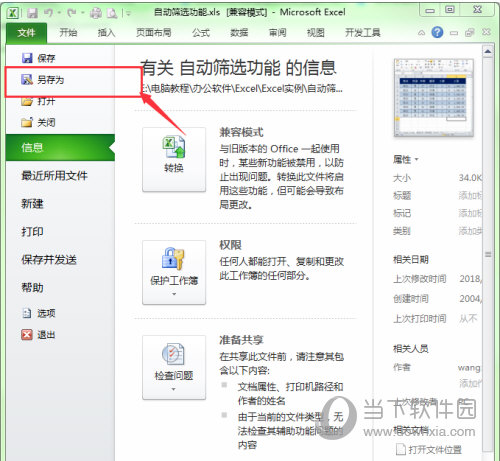Click the 上次打印时间 value 从不
The image size is (500, 461).
click(x=468, y=318)
